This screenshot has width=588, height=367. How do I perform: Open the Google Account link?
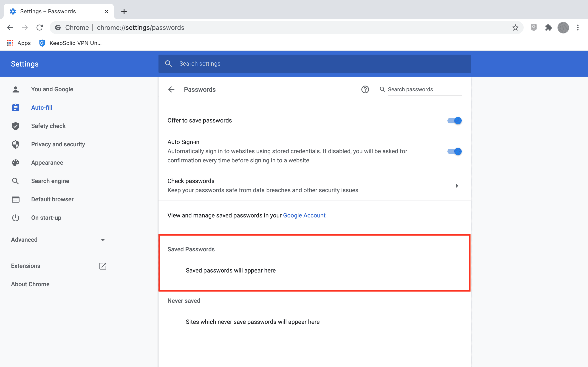tap(304, 216)
